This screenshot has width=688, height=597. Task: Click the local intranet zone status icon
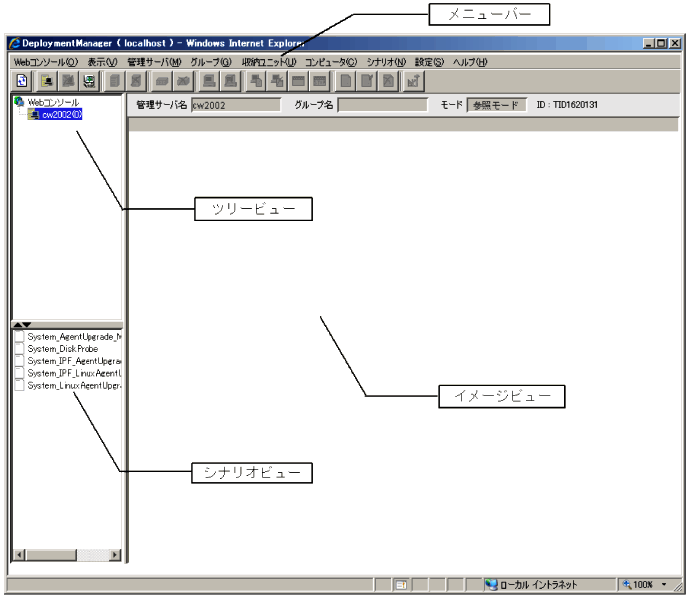coord(491,584)
